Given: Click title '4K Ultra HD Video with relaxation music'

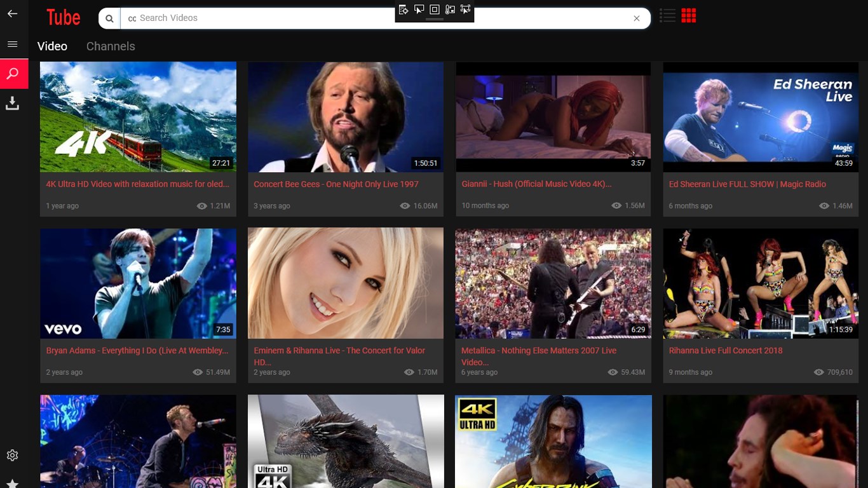Looking at the screenshot, I should (x=137, y=184).
